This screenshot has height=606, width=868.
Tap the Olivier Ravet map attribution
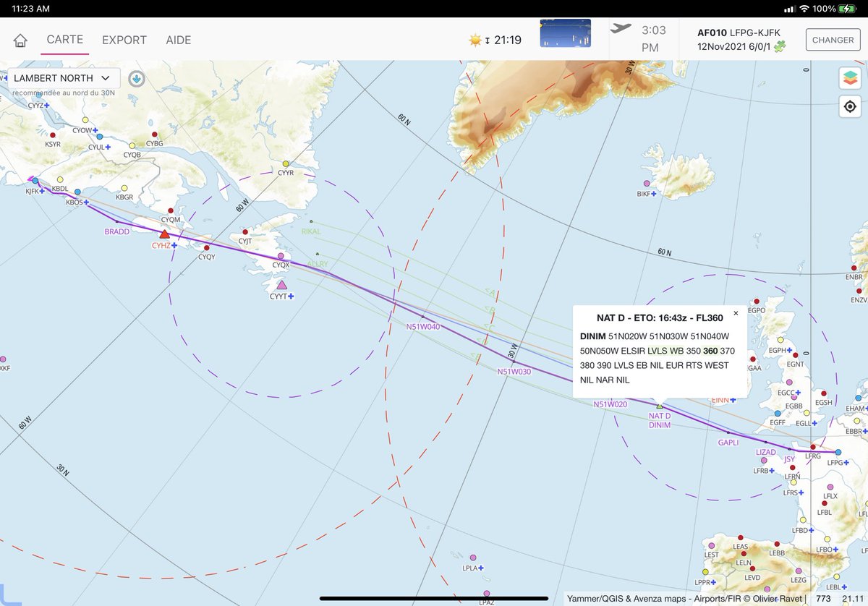[772, 599]
